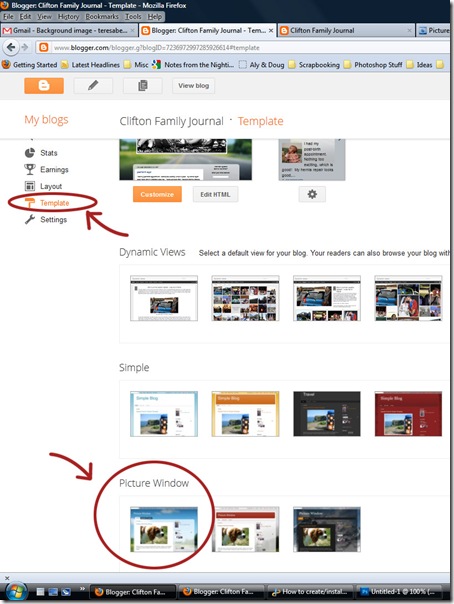Select the fourth Dynamic Views large-photo thumbnail
The width and height of the screenshot is (454, 604).
coord(408,298)
